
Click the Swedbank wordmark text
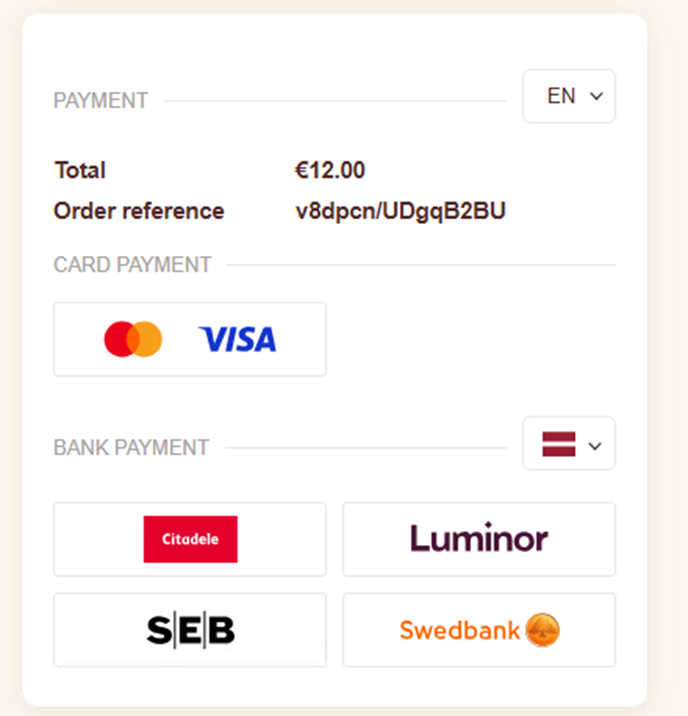(460, 630)
